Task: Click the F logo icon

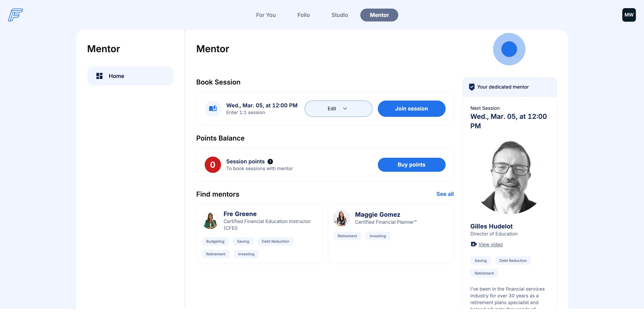Action: click(x=15, y=15)
